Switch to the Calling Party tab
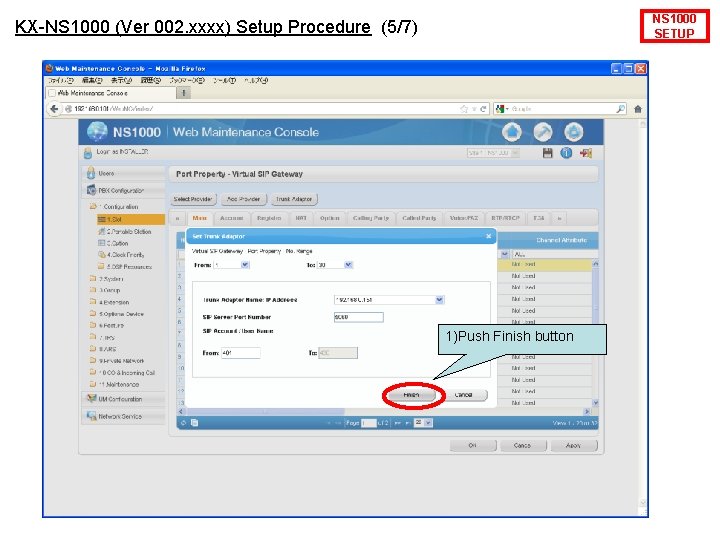Viewport: 720px width, 540px height. click(371, 218)
